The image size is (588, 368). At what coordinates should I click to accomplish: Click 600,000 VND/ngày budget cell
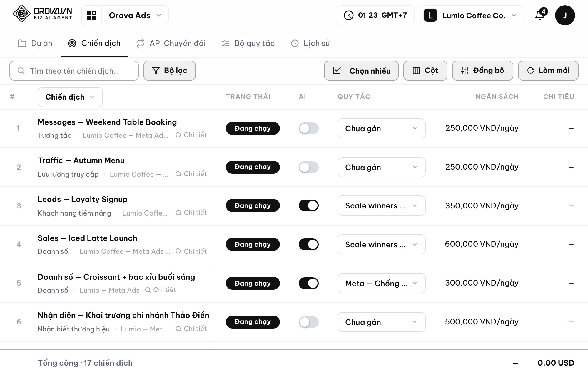point(482,244)
